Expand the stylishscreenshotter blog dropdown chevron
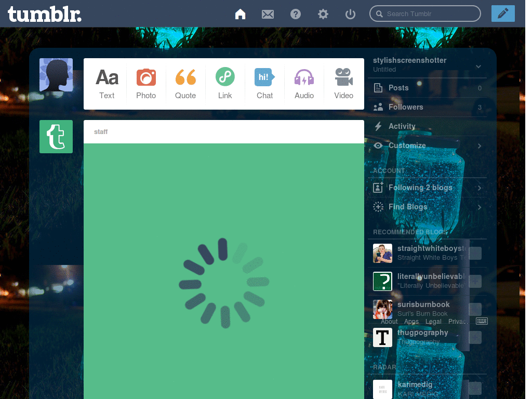This screenshot has height=399, width=532. (478, 66)
